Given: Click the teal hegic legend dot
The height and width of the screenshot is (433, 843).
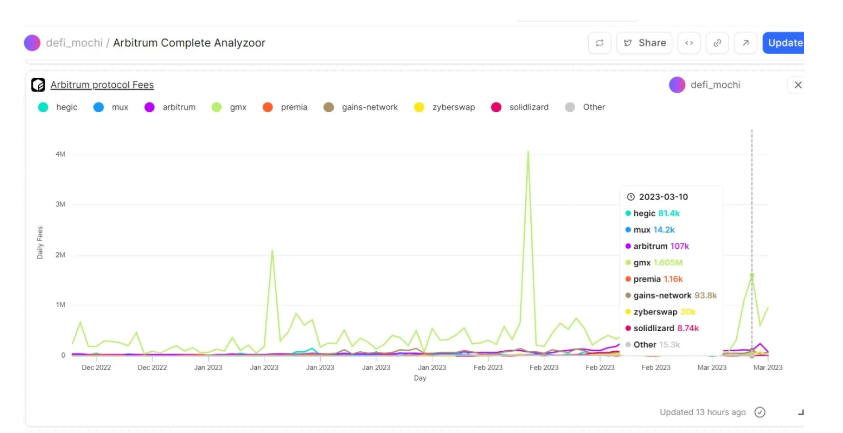Looking at the screenshot, I should (x=43, y=107).
